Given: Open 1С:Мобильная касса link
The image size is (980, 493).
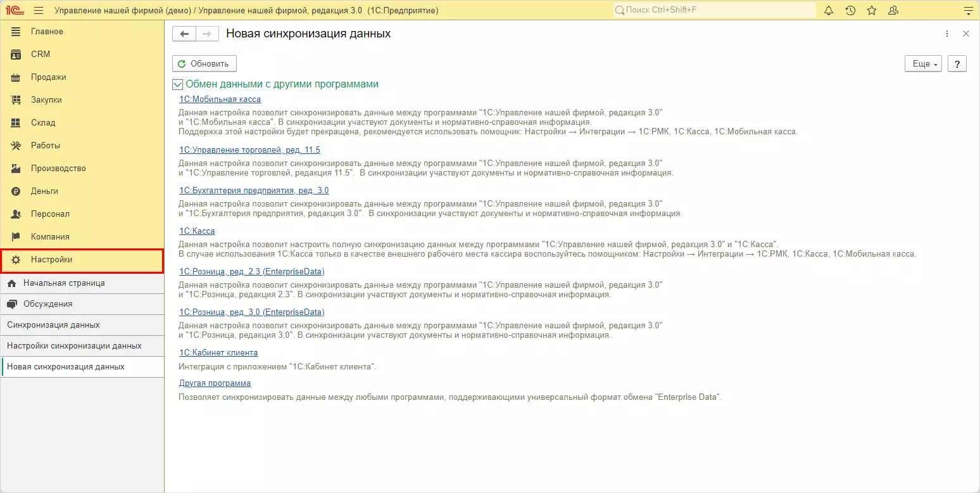Looking at the screenshot, I should click(x=220, y=99).
